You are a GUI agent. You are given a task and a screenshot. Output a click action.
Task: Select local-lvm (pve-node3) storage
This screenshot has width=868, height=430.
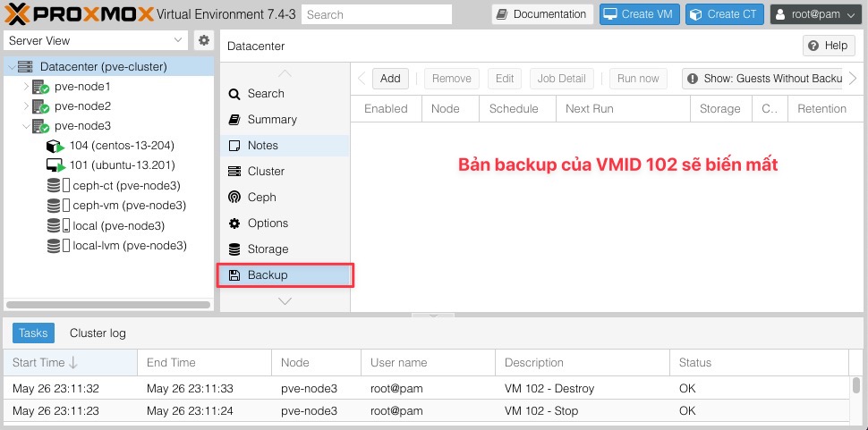(130, 246)
